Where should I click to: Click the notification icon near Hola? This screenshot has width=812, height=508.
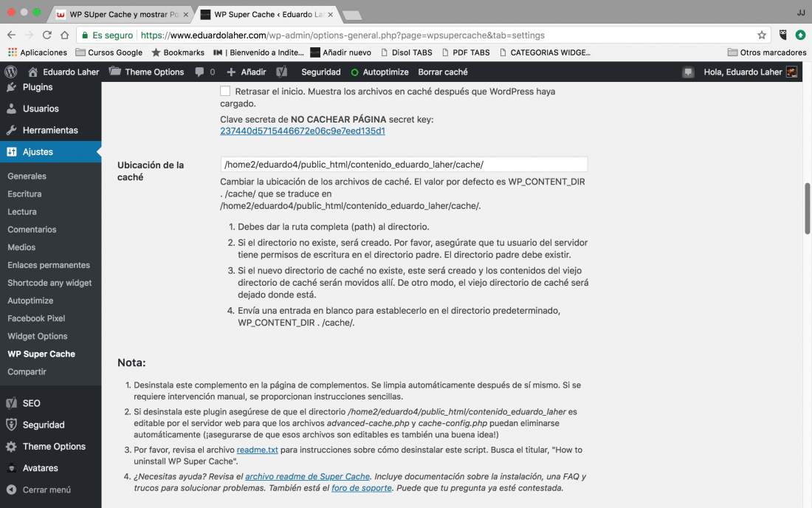688,72
